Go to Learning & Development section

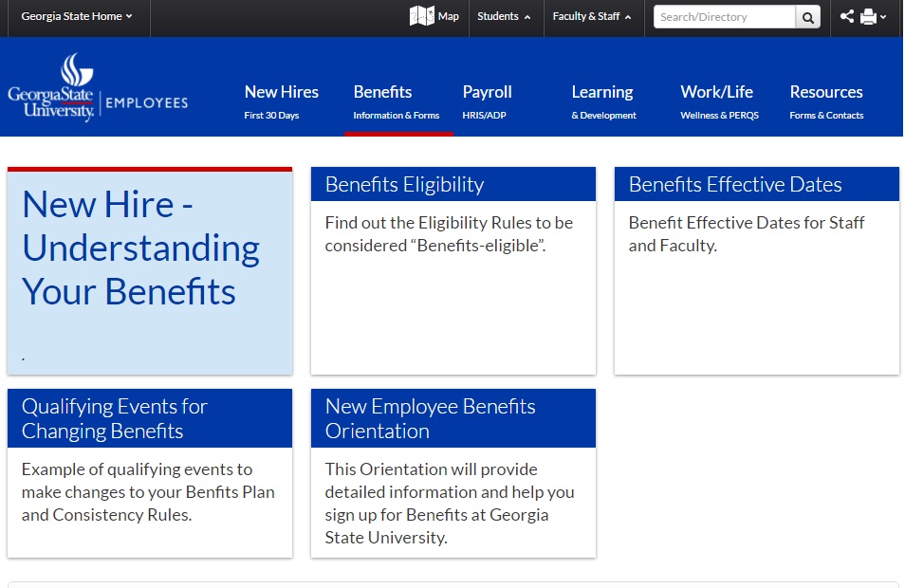point(603,101)
